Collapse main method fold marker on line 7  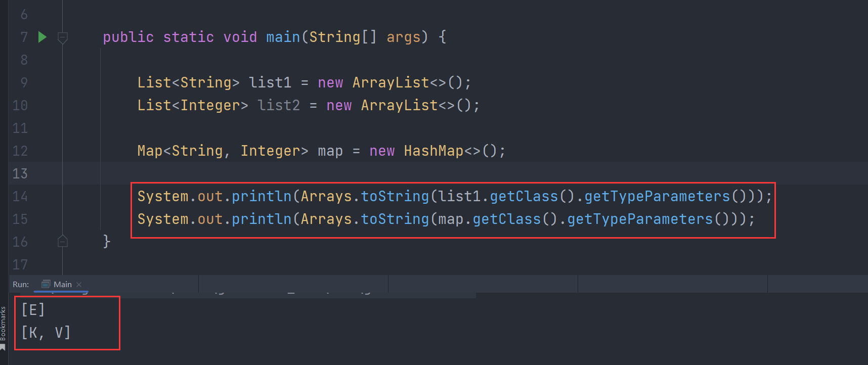point(63,37)
